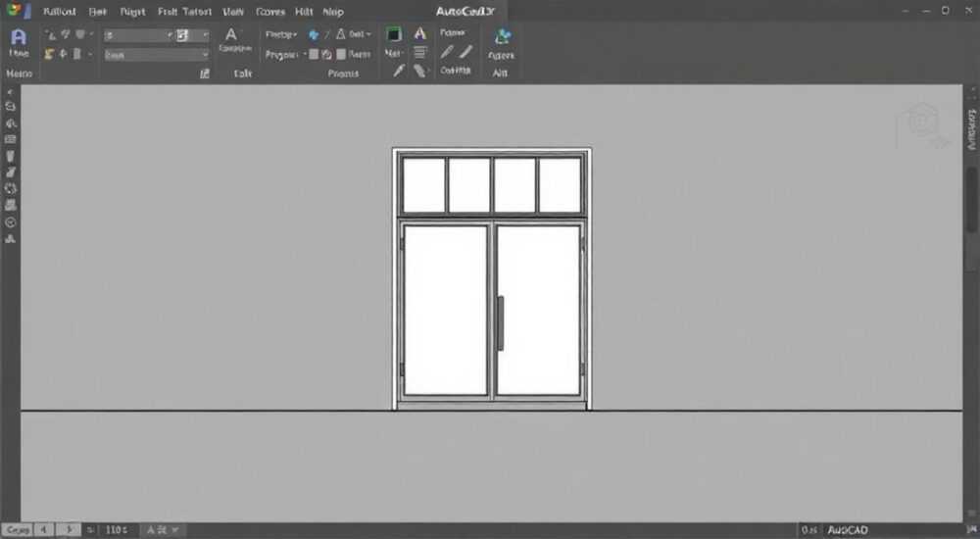Toggle the square box left of Rarm label
980x539 pixels.
point(341,55)
